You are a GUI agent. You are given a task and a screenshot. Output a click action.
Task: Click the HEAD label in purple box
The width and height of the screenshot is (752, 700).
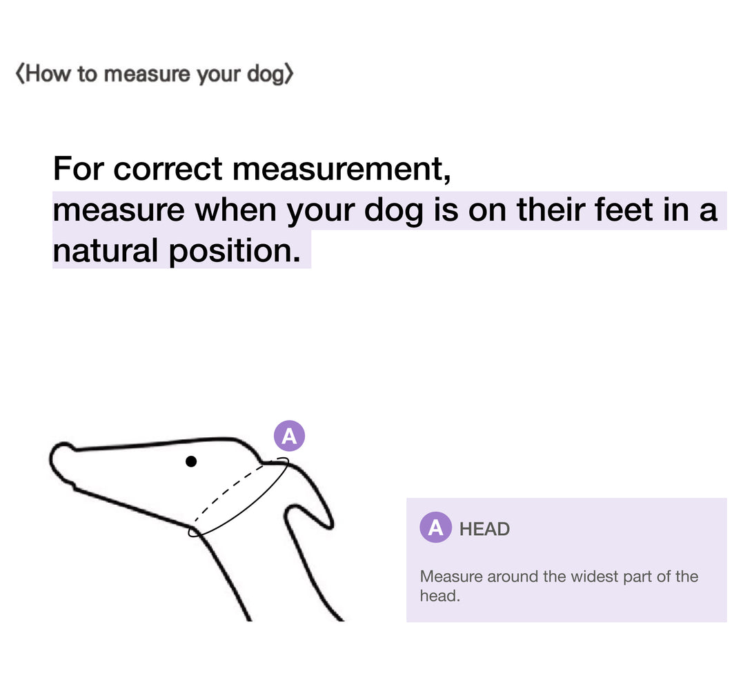[484, 529]
